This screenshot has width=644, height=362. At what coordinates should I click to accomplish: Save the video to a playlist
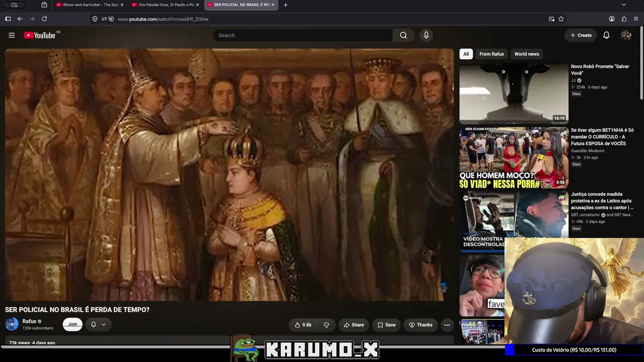[x=386, y=325]
